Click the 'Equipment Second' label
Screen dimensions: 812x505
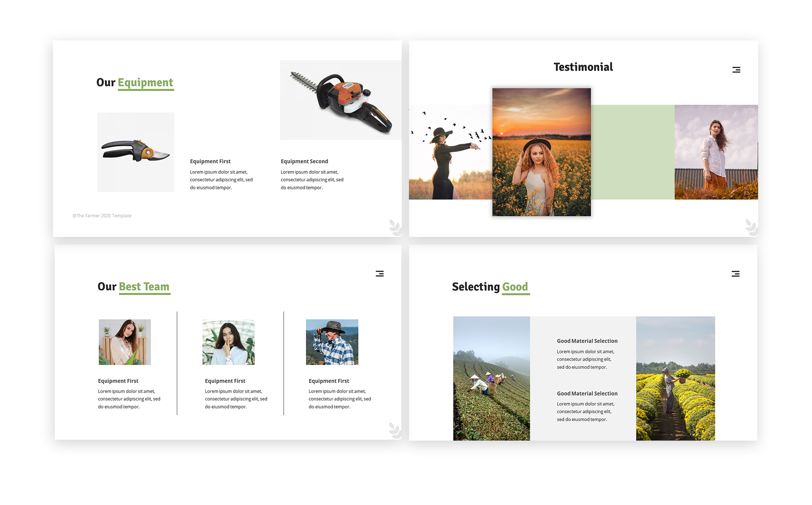coord(304,161)
